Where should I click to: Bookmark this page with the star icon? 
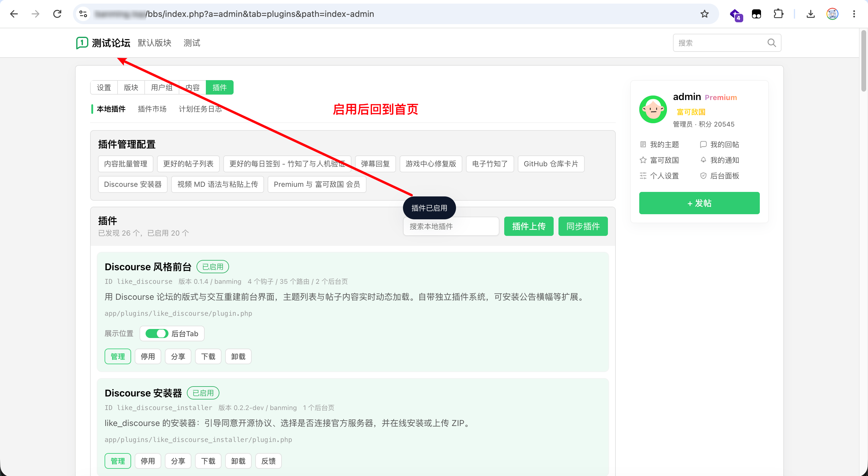[x=704, y=14]
